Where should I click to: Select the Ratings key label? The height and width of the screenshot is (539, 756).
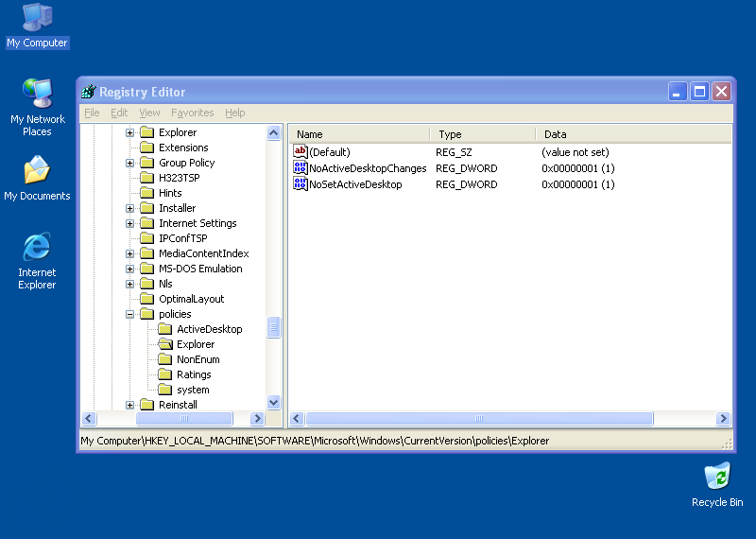coord(194,374)
